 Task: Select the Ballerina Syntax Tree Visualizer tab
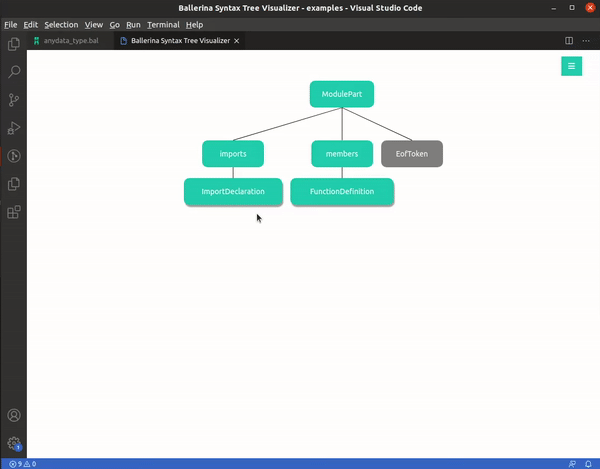pyautogui.click(x=179, y=41)
